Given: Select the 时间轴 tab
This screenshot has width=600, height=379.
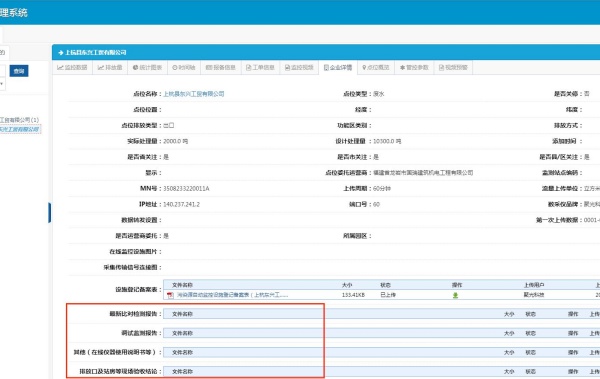Looking at the screenshot, I should tap(184, 67).
